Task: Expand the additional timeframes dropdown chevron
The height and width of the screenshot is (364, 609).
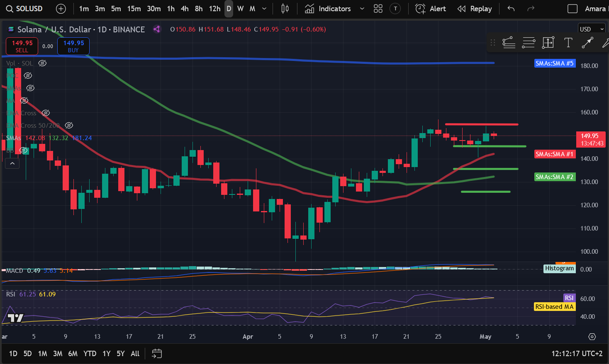Action: pyautogui.click(x=264, y=9)
